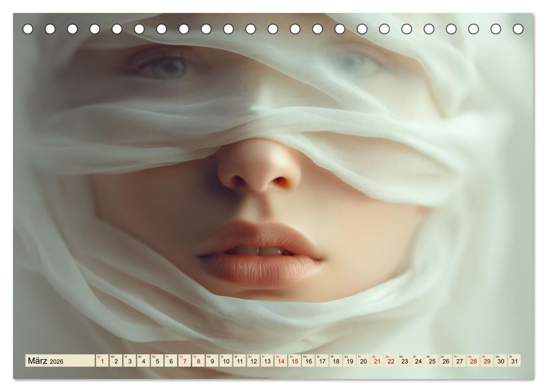The width and height of the screenshot is (546, 392).
Task: Click Friday the 13th date cell
Action: click(266, 361)
